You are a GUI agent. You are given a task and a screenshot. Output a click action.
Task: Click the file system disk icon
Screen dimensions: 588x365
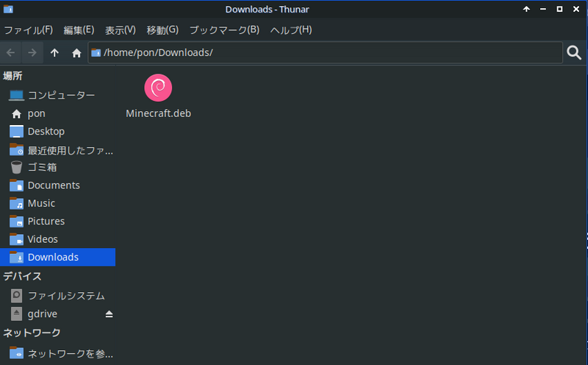pyautogui.click(x=16, y=296)
